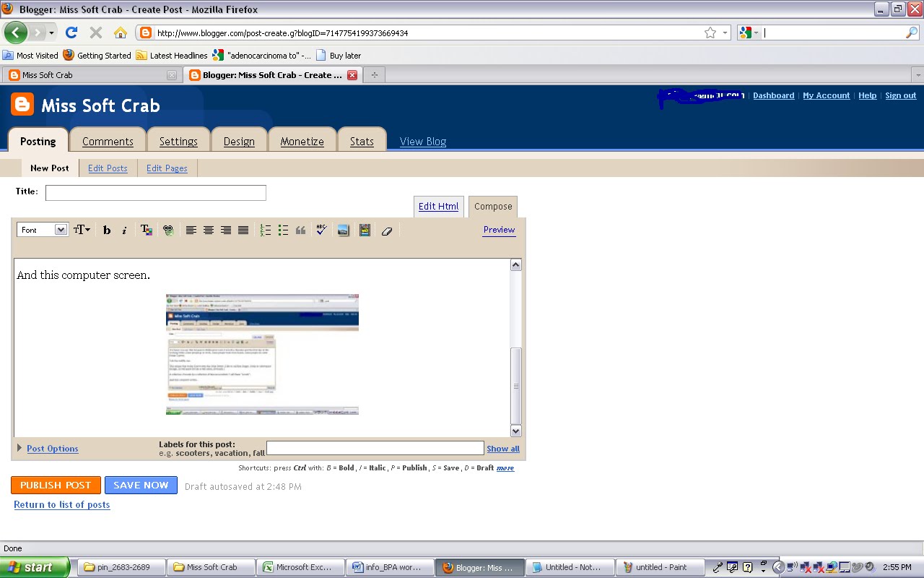Open Edit Posts sub-tab

(108, 168)
